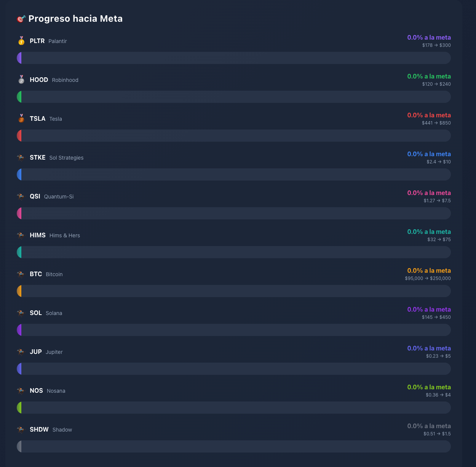The image size is (476, 467).
Task: Click the gold medal icon beside PLTR
Action: tap(21, 41)
